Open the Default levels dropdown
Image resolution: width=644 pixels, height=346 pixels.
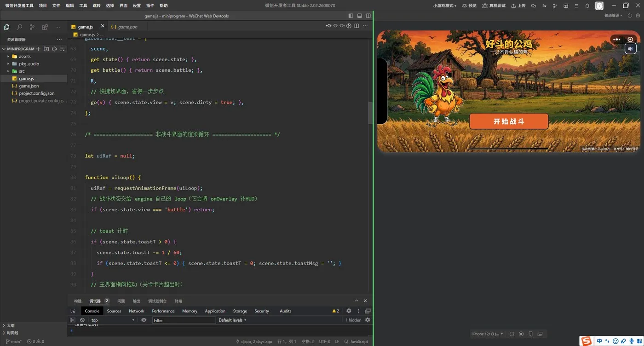[x=233, y=320]
